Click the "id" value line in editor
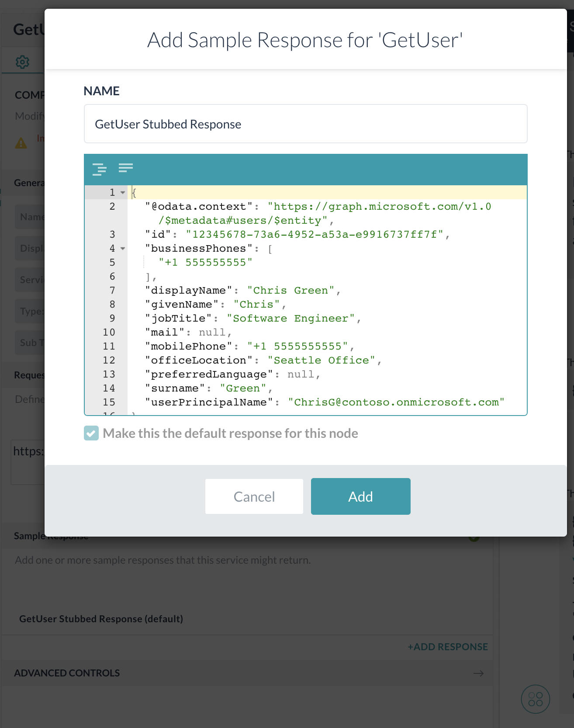 (297, 235)
